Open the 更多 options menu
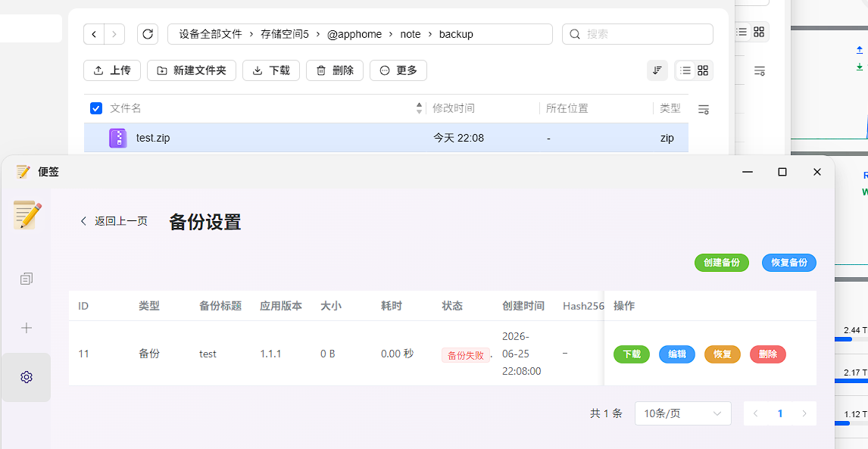 (x=398, y=70)
